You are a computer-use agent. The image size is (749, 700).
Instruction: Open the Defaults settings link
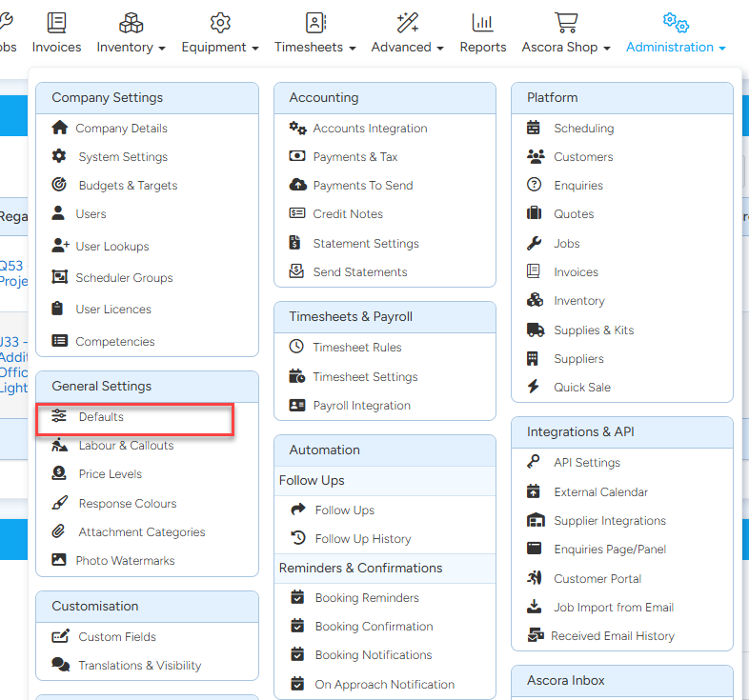click(101, 417)
